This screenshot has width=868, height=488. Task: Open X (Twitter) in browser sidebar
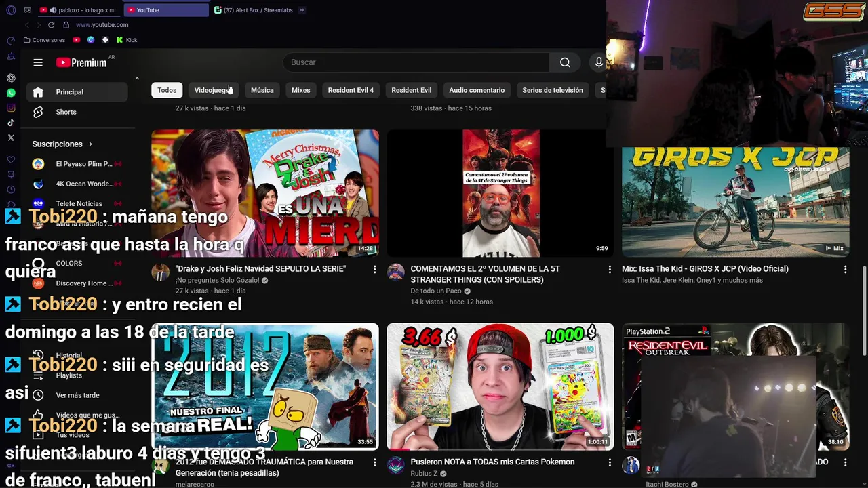point(11,138)
